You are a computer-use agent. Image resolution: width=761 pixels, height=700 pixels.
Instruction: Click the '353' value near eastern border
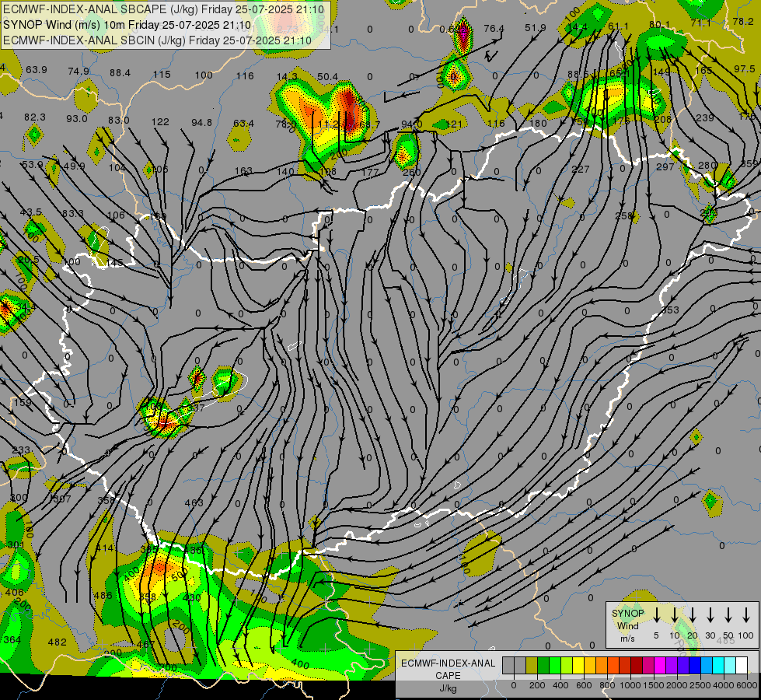(670, 310)
